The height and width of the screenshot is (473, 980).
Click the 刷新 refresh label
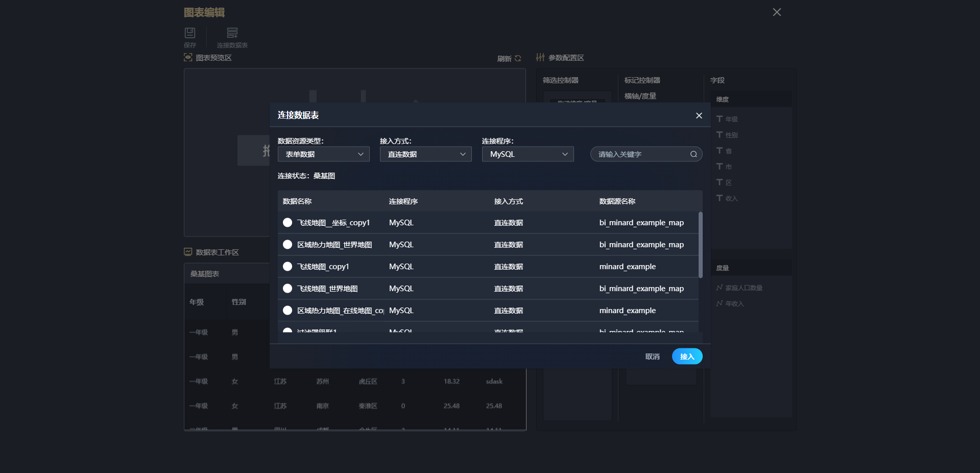coord(505,59)
